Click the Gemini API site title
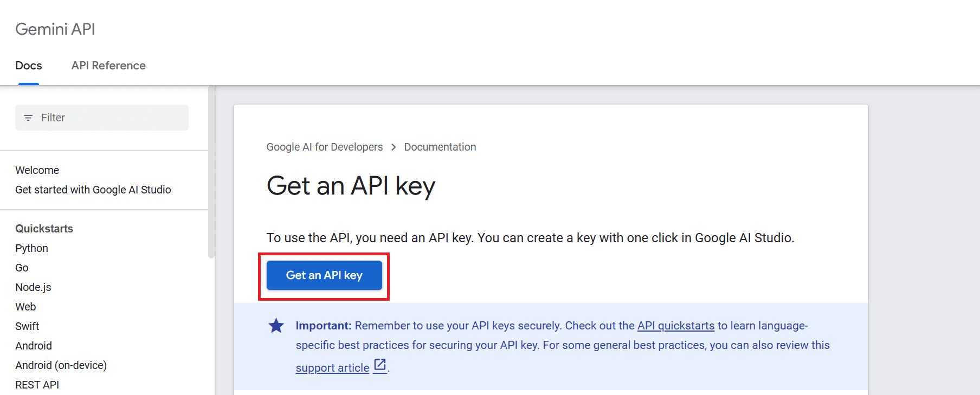Image resolution: width=980 pixels, height=395 pixels. click(55, 29)
